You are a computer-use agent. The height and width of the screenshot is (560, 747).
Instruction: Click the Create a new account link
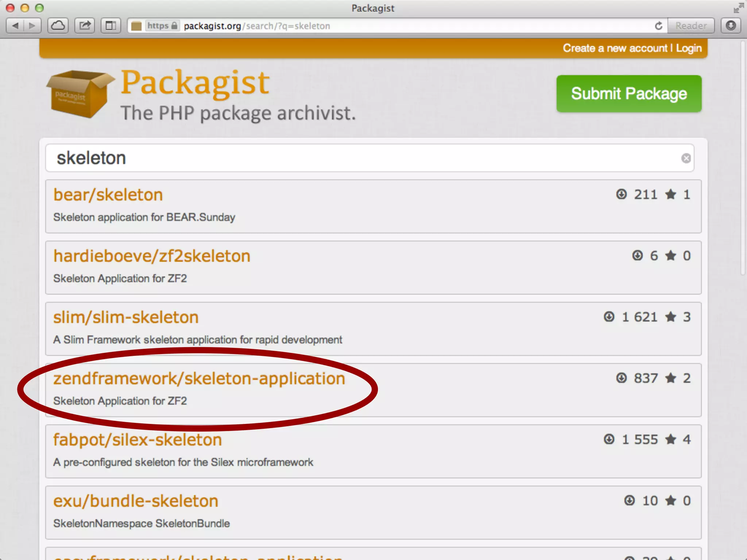pos(615,48)
